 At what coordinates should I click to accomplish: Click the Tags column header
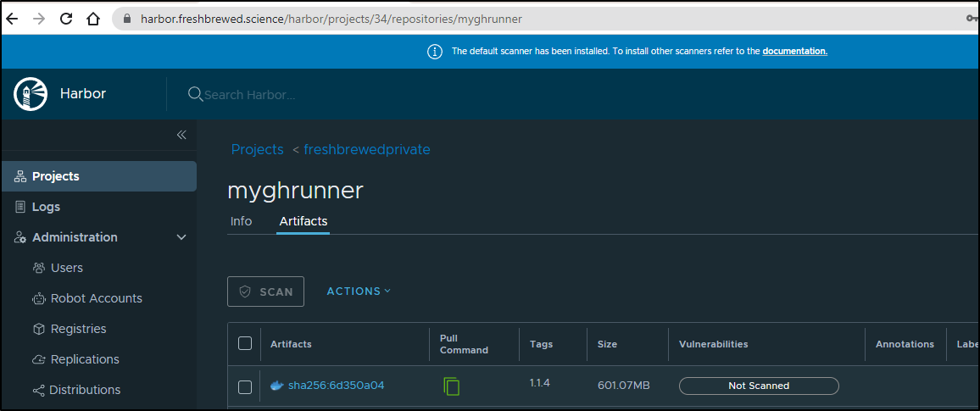541,344
